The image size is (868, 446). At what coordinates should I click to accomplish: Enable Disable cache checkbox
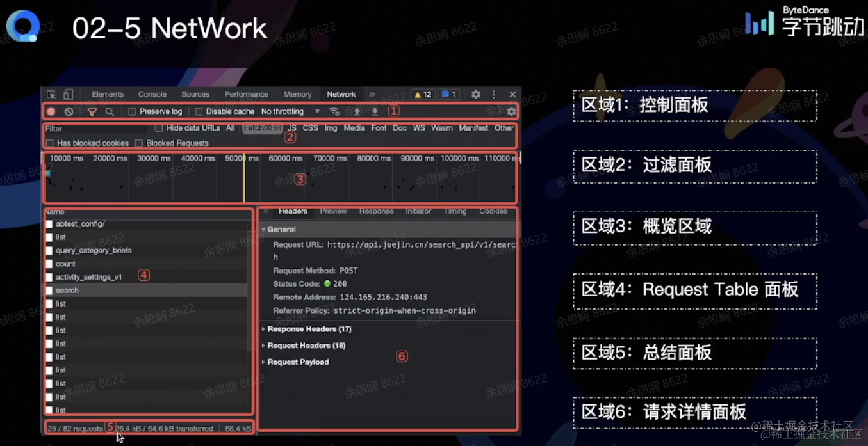[199, 111]
